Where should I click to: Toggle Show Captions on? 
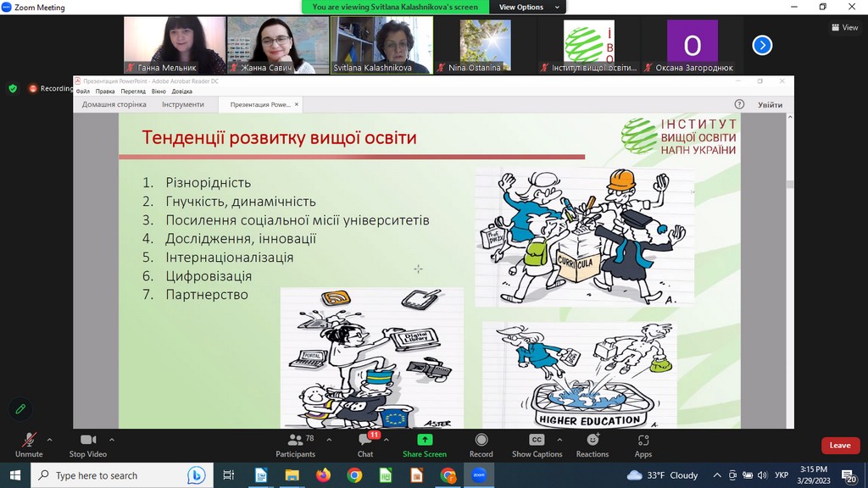(537, 446)
